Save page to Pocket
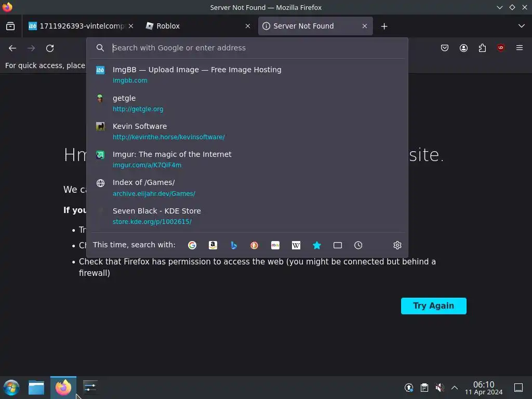This screenshot has height=399, width=532. pyautogui.click(x=445, y=48)
